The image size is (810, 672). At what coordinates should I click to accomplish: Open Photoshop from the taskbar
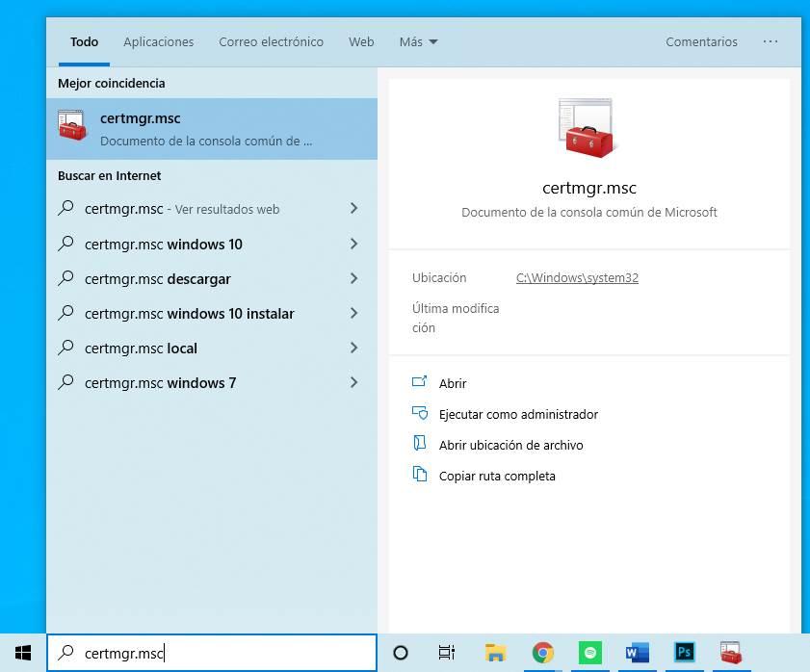[685, 653]
